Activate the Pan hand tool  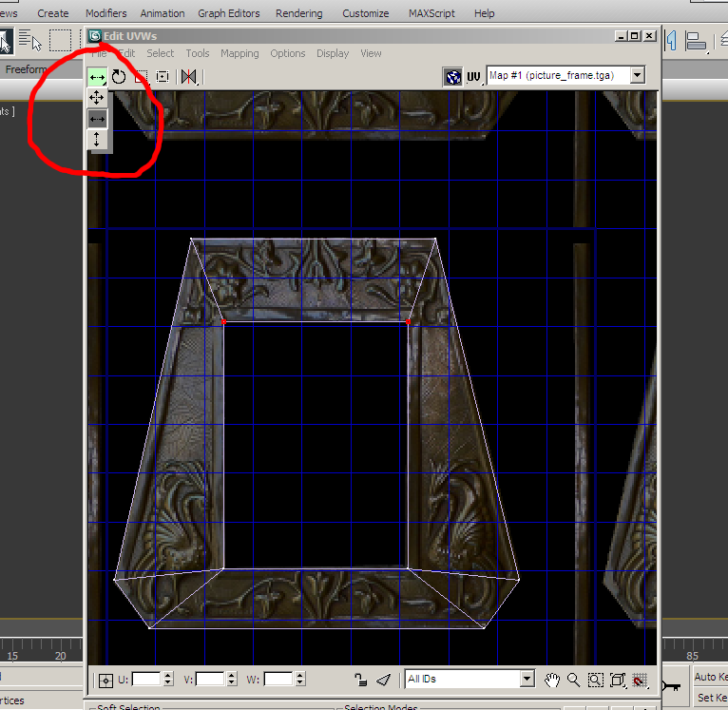pos(553,680)
